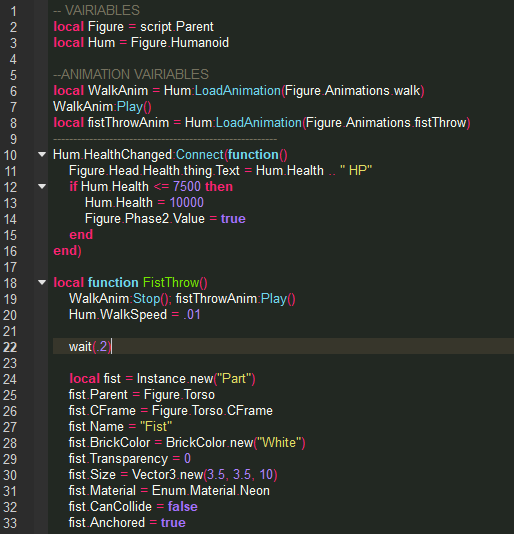The image size is (514, 534).
Task: Click 'script.Parent' on line 2
Action: pos(177,27)
